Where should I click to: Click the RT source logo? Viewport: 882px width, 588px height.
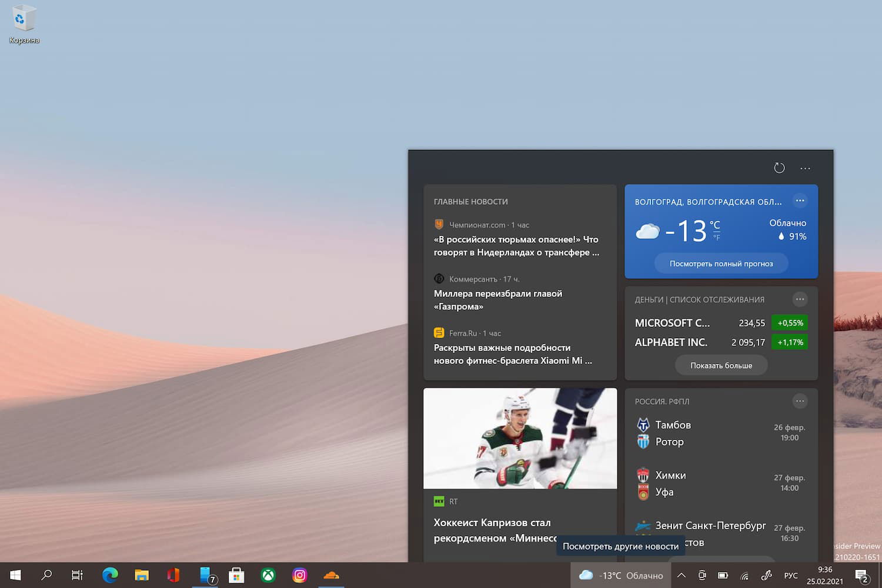[439, 502]
